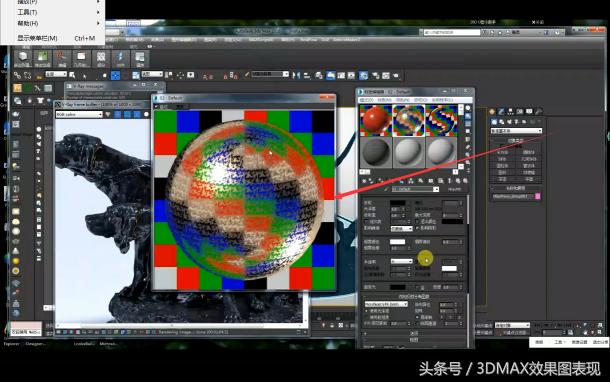Image resolution: width=610 pixels, height=382 pixels.
Task: Open the last menu in the Material Editor menu bar
Action: [x=442, y=100]
